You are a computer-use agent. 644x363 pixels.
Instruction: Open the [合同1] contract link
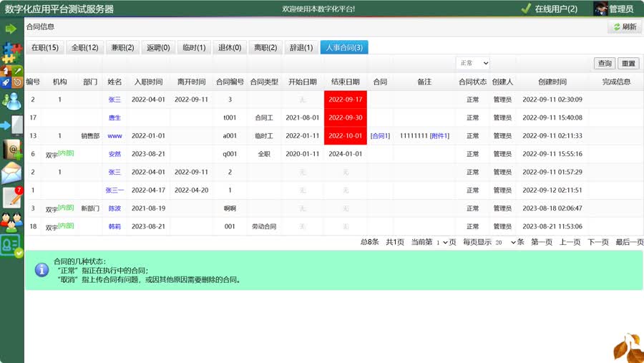click(x=380, y=136)
